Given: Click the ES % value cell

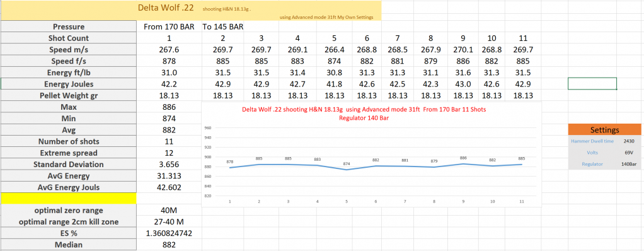Looking at the screenshot, I should coord(170,233).
